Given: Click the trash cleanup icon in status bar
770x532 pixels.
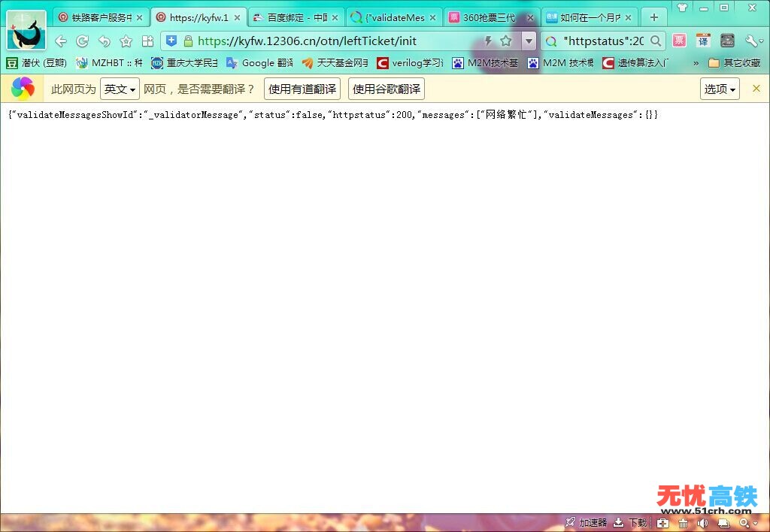Looking at the screenshot, I should pos(684,523).
